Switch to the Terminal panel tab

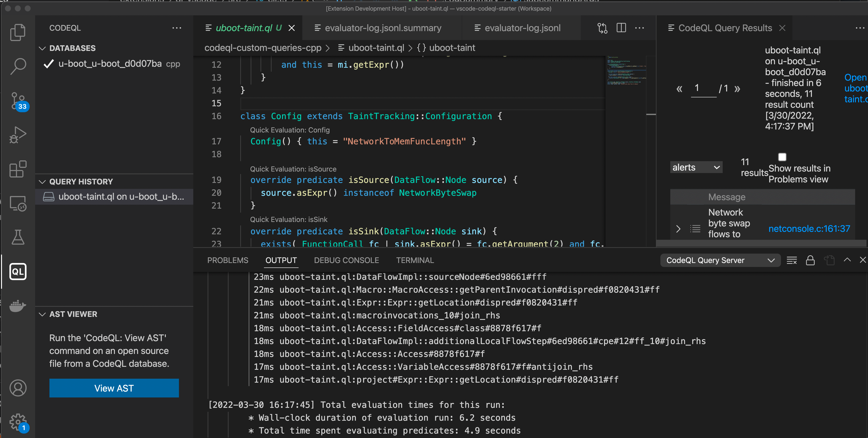[x=415, y=261]
